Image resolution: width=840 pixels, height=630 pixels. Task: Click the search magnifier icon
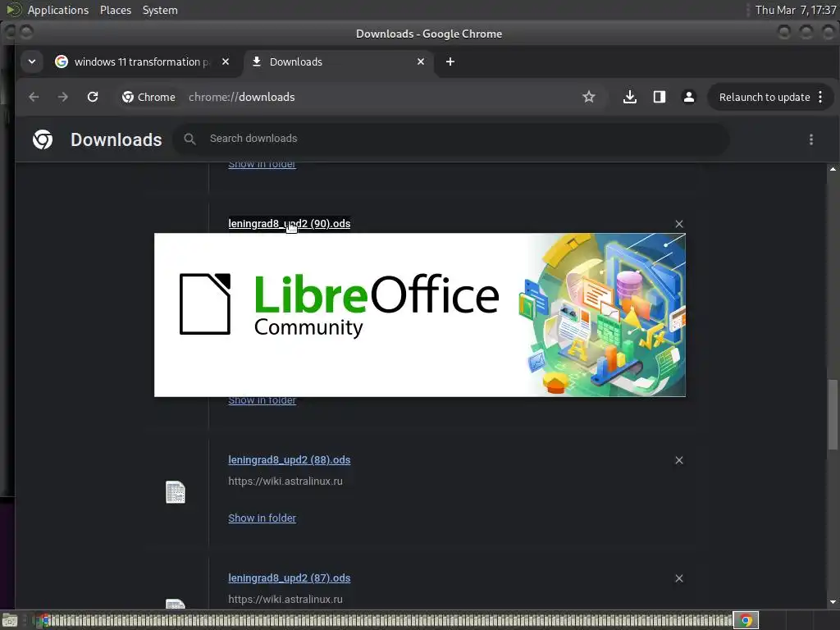[x=189, y=139]
